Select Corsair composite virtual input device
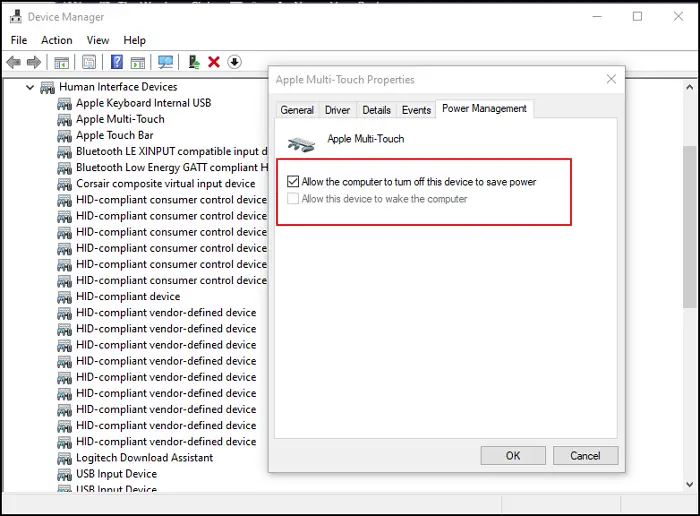This screenshot has width=700, height=516. (166, 183)
